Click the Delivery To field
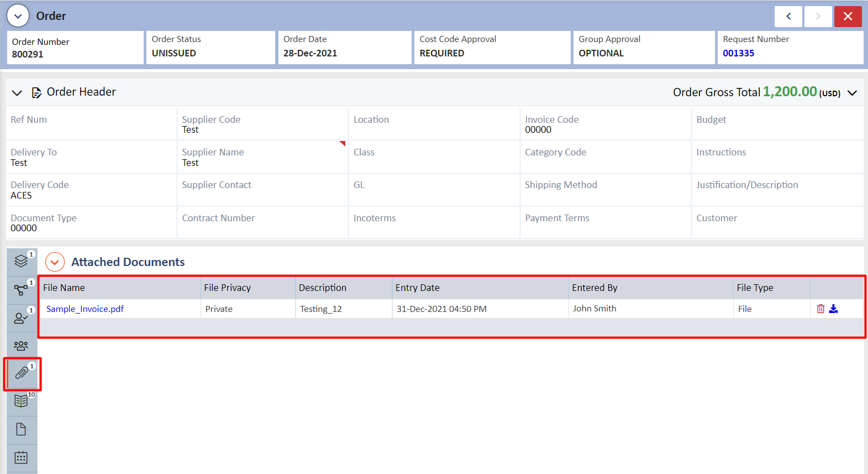This screenshot has height=474, width=868. click(x=91, y=157)
